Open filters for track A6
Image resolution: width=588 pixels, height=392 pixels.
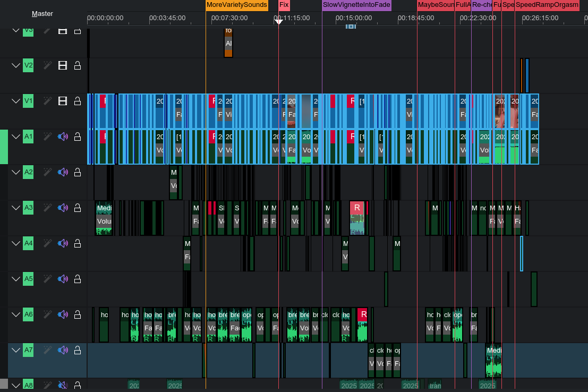tap(47, 315)
